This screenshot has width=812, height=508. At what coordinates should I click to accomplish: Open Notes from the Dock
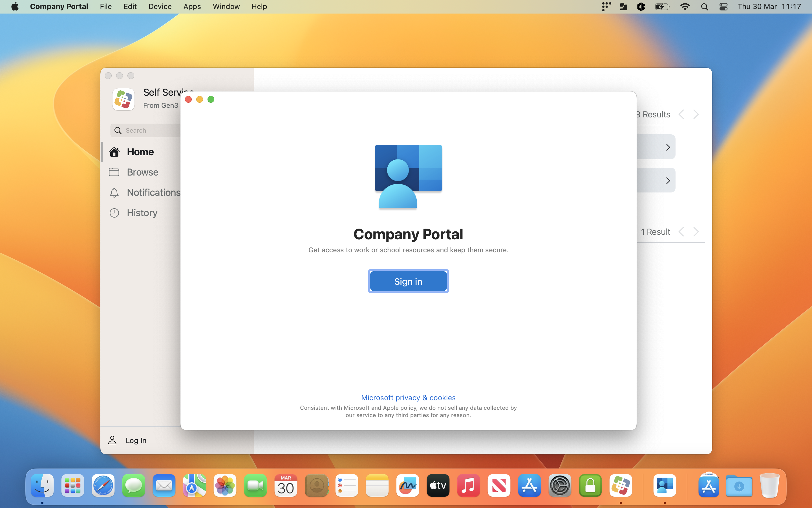point(377,485)
